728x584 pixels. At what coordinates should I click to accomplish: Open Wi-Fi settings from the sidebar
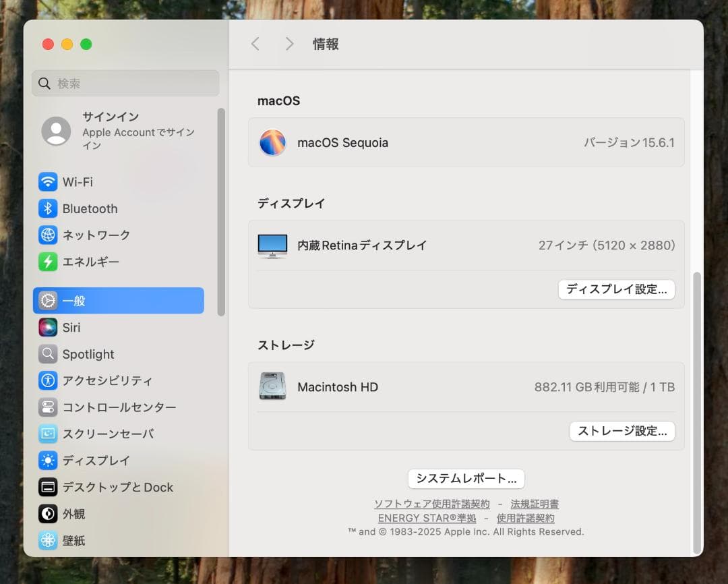point(48,181)
